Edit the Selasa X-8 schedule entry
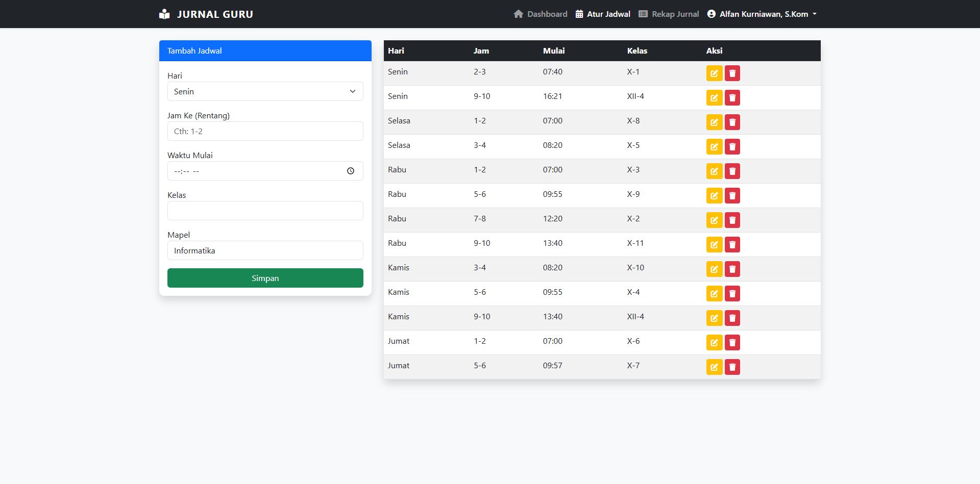The height and width of the screenshot is (484, 980). (714, 122)
